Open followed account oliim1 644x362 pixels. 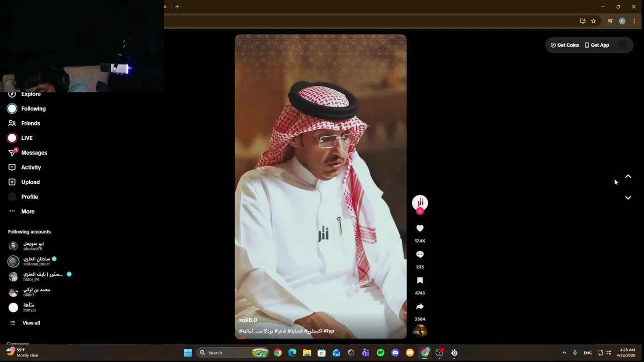pos(29,292)
